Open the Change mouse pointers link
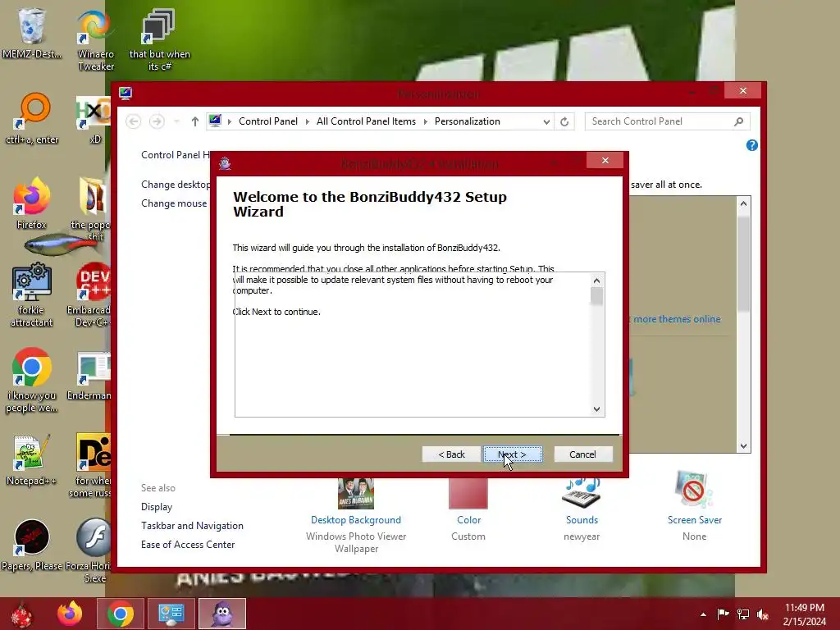 tap(174, 203)
